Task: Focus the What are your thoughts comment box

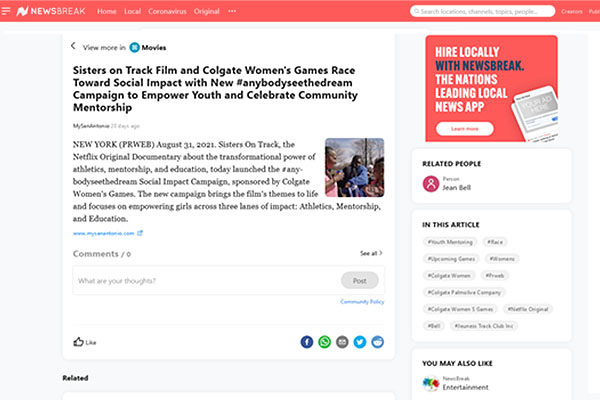Action: click(x=207, y=281)
